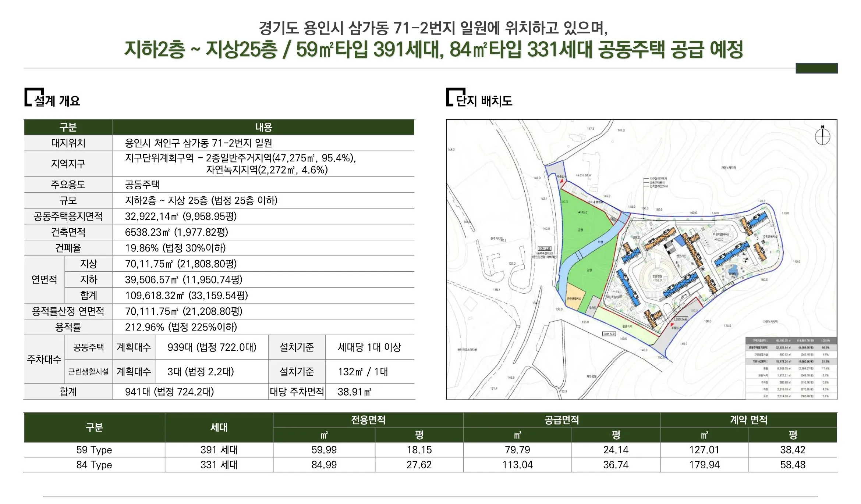Click value 용인시 처인구 삼가동 71-2번지 일원
Screen dimensions: 861x504
[199, 143]
